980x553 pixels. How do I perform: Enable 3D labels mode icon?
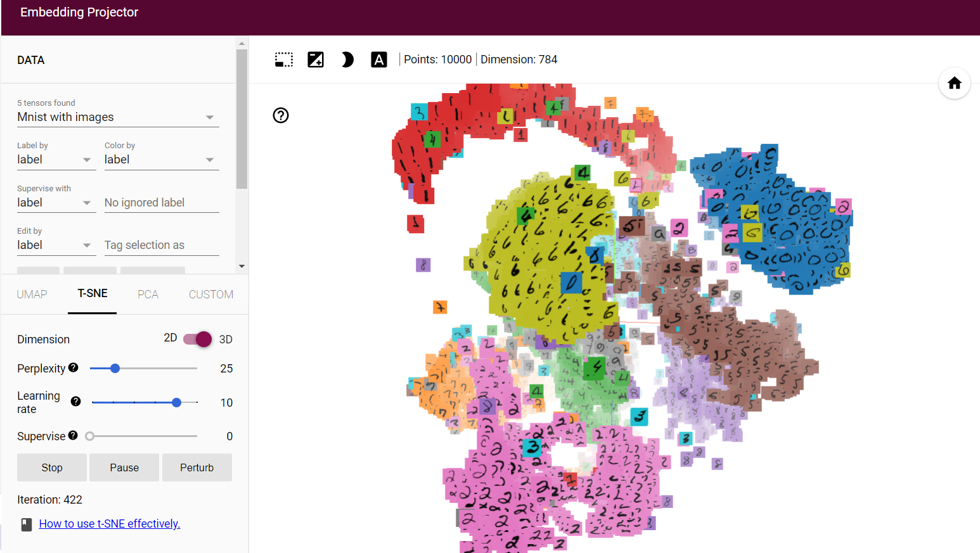tap(379, 60)
